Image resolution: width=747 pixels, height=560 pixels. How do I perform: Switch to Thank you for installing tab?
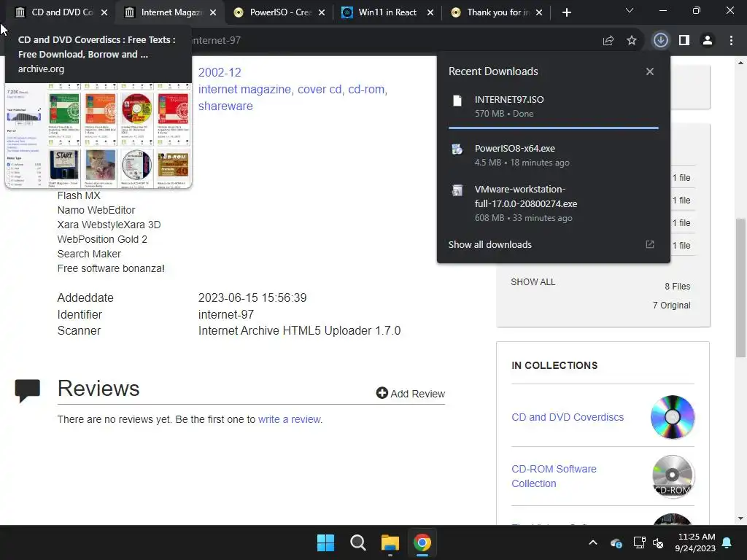pyautogui.click(x=496, y=12)
